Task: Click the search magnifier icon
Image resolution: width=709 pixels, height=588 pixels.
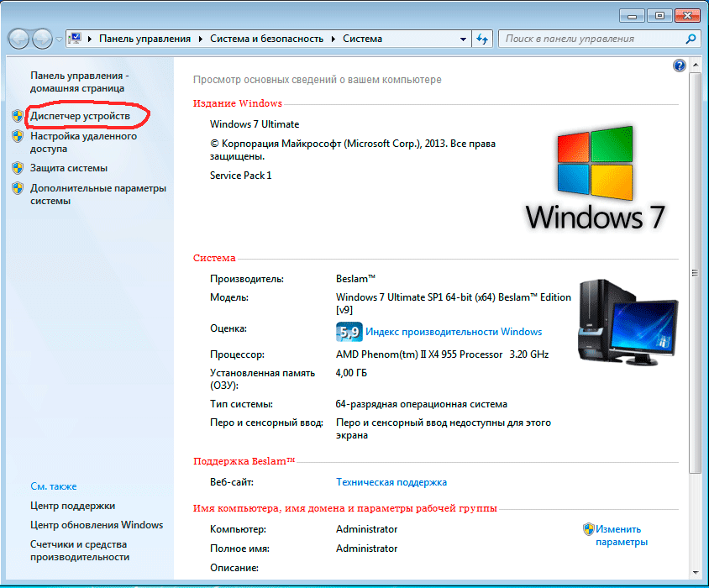Action: [x=691, y=39]
